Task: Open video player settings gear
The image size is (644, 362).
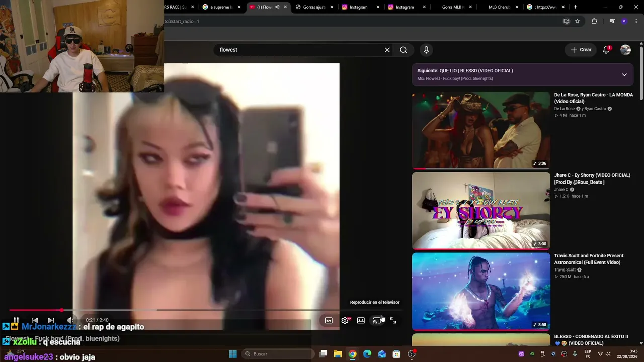Action: pos(345,320)
